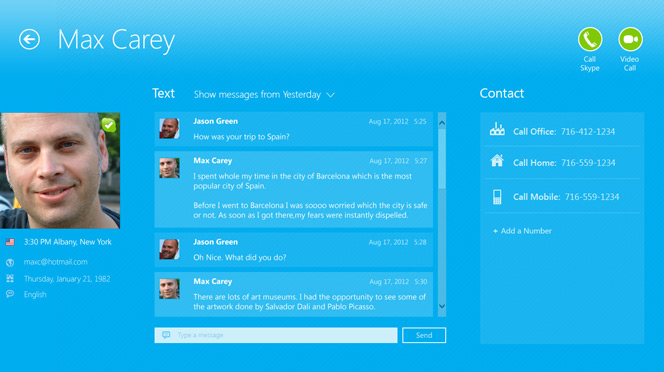Click the 'Max Carey' page title
Image resolution: width=664 pixels, height=372 pixels.
116,41
